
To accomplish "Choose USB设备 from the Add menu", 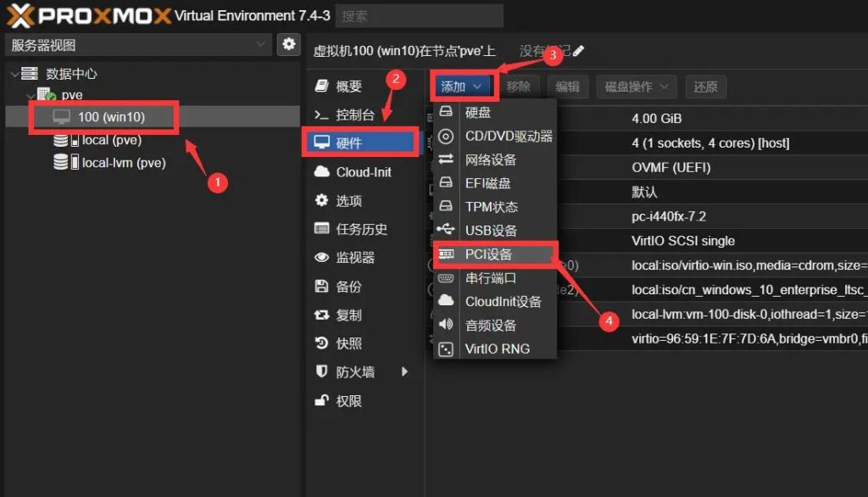I will (495, 230).
